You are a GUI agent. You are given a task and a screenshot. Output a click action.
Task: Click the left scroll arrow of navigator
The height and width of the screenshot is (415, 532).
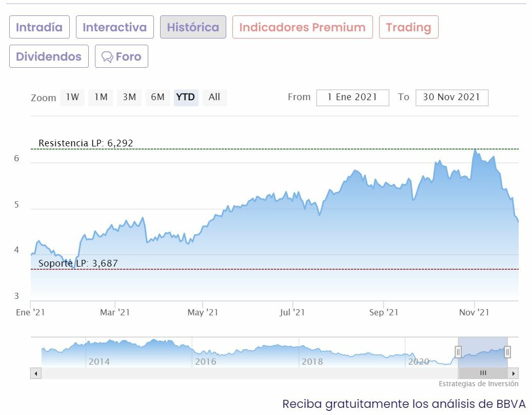pyautogui.click(x=36, y=373)
